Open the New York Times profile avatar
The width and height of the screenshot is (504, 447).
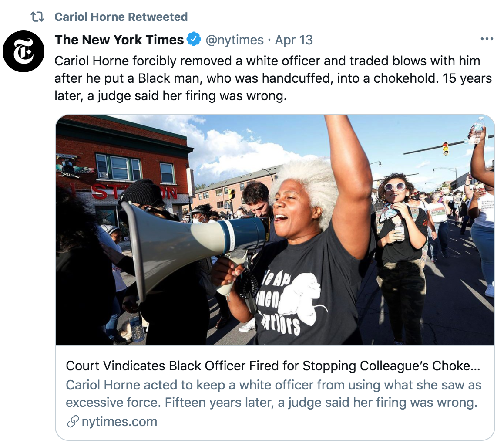pyautogui.click(x=24, y=51)
